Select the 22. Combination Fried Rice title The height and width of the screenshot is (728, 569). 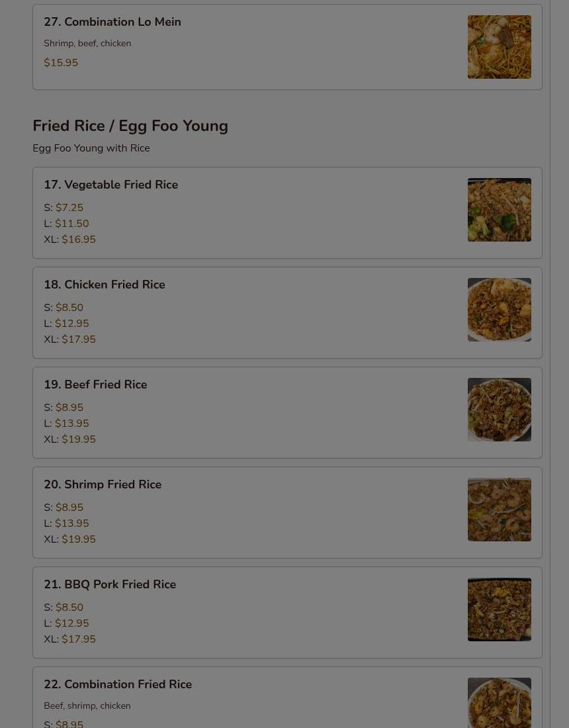tap(118, 684)
